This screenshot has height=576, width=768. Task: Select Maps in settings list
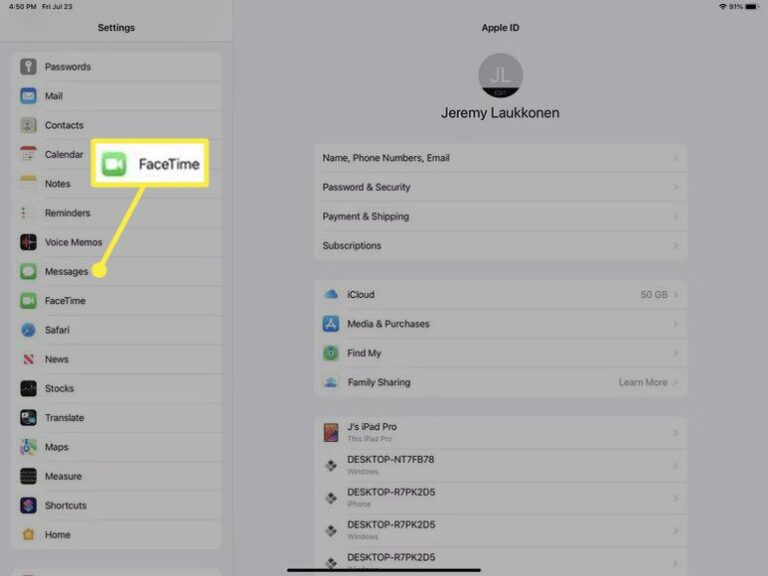coord(117,447)
